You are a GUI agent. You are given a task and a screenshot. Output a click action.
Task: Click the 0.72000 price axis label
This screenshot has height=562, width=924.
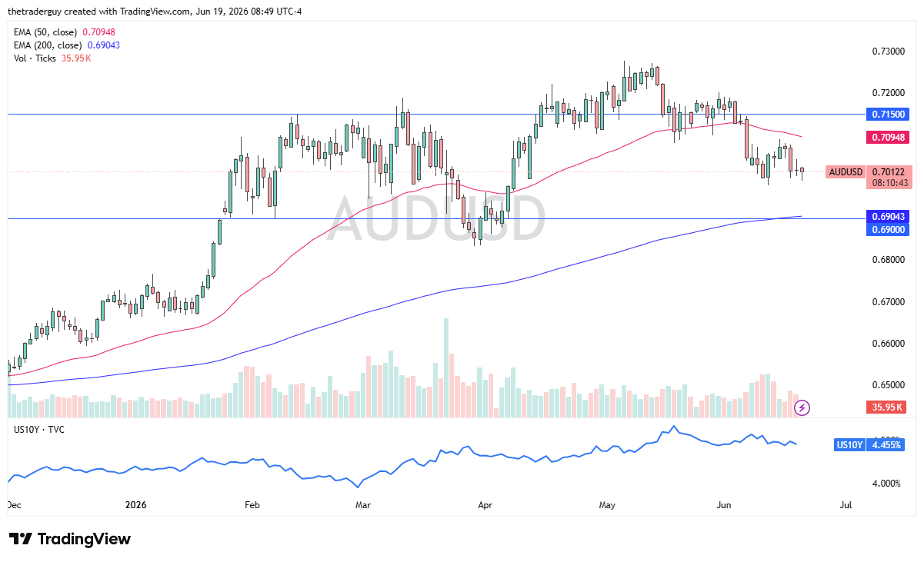click(x=888, y=93)
